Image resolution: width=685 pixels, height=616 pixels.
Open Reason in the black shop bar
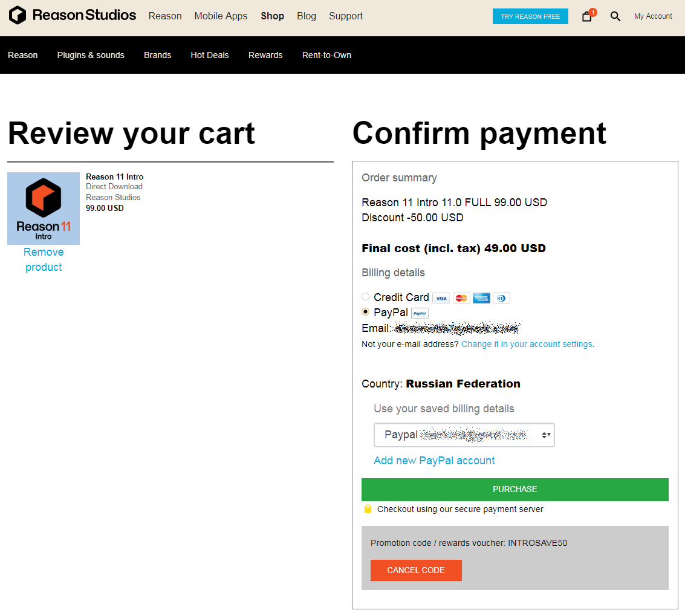pyautogui.click(x=23, y=55)
